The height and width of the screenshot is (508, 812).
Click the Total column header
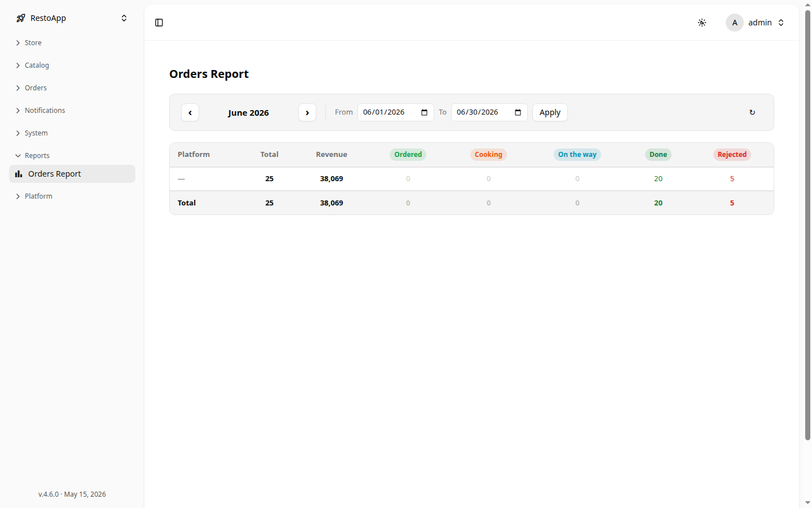tap(270, 155)
